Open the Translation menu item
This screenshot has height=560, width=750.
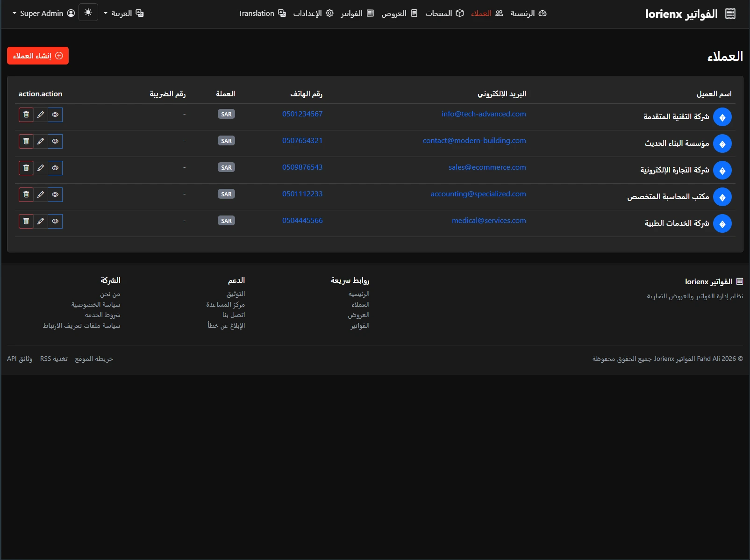(x=262, y=13)
